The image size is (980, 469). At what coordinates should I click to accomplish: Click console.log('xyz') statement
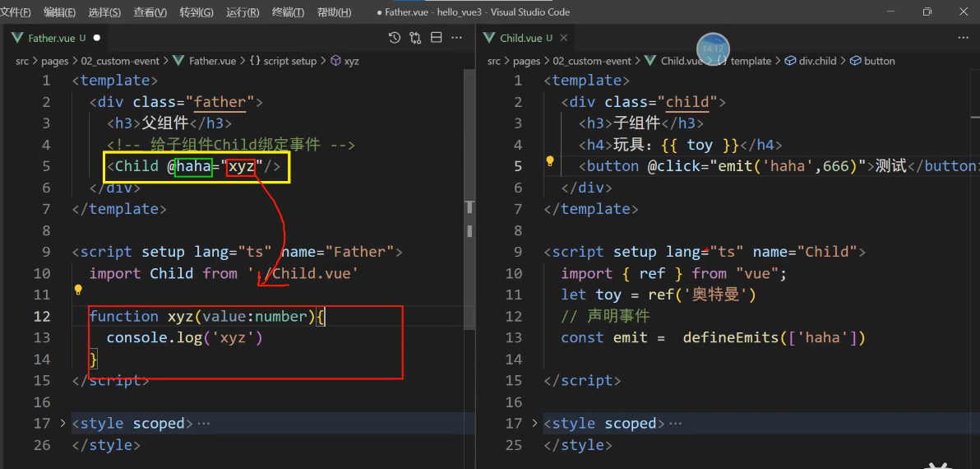coord(184,337)
